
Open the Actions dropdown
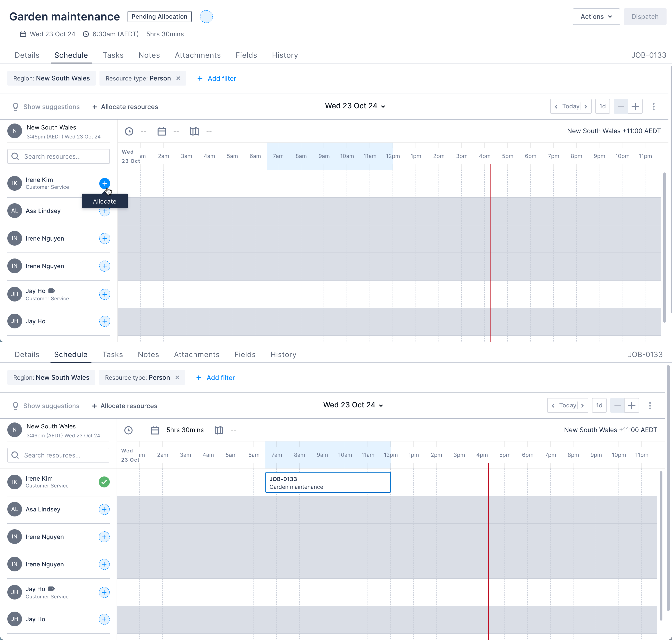point(596,16)
